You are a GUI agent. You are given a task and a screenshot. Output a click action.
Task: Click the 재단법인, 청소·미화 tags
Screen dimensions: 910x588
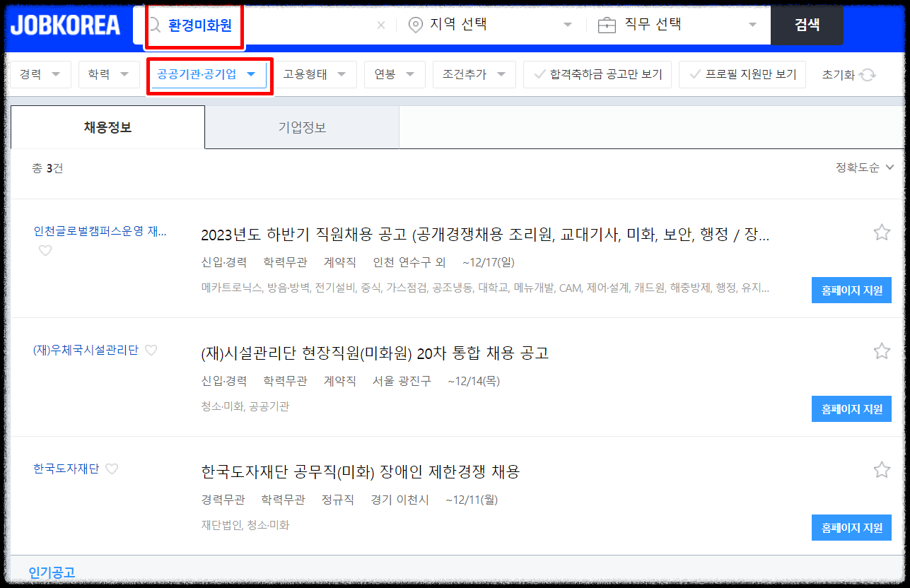click(245, 525)
